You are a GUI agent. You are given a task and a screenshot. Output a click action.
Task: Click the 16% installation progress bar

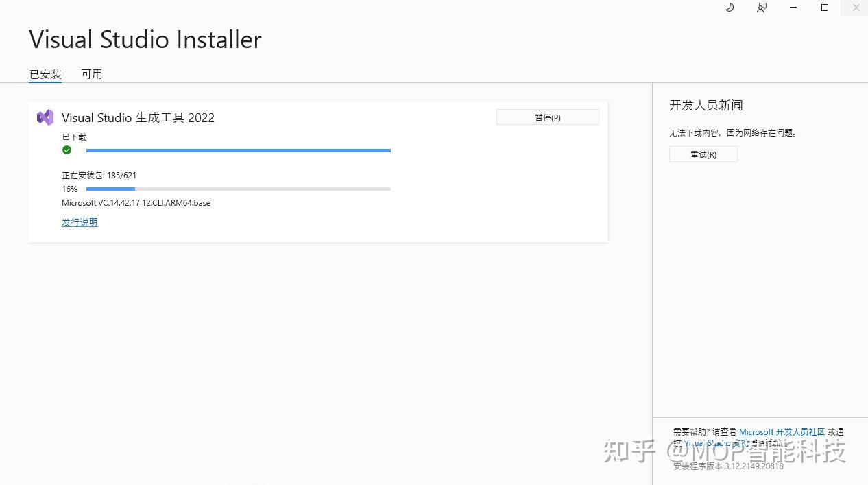238,189
